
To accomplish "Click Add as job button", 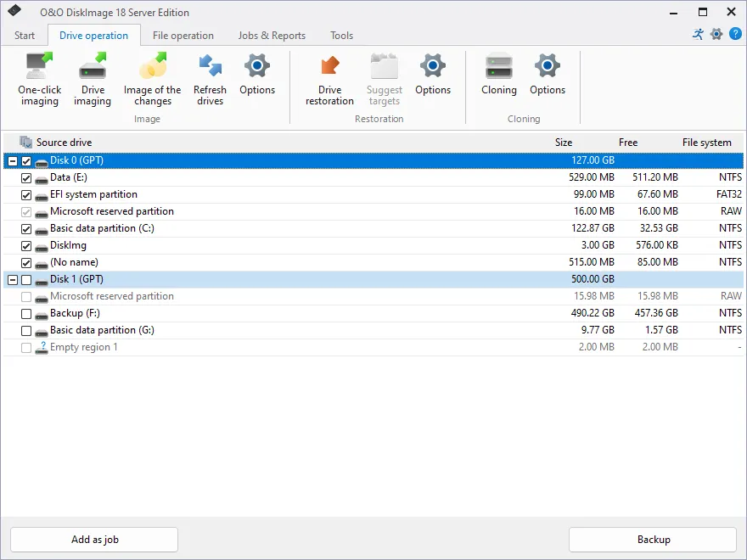I will pos(94,540).
